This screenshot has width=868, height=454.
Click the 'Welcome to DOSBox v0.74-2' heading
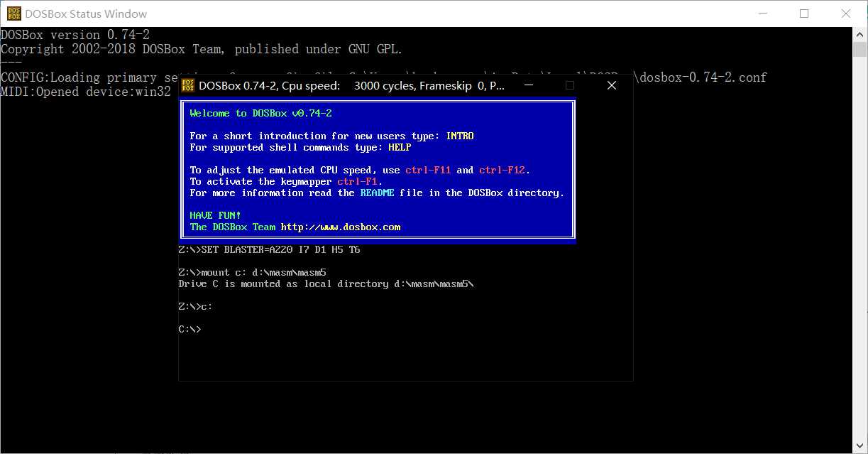click(261, 113)
